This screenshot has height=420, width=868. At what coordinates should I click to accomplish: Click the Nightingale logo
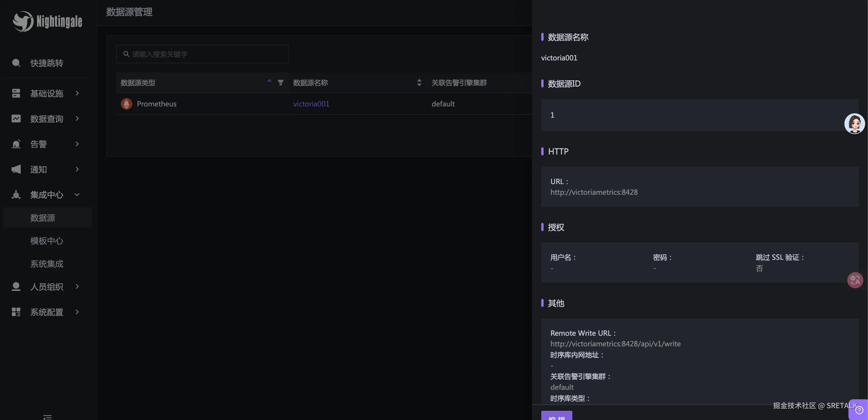pos(47,21)
